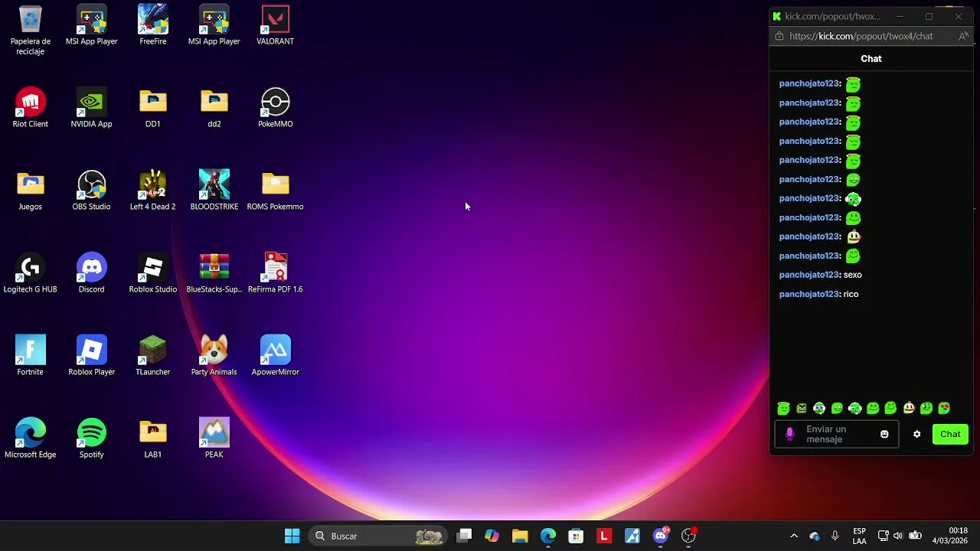Open the DD1 folder on desktop
980x551 pixels.
click(152, 108)
